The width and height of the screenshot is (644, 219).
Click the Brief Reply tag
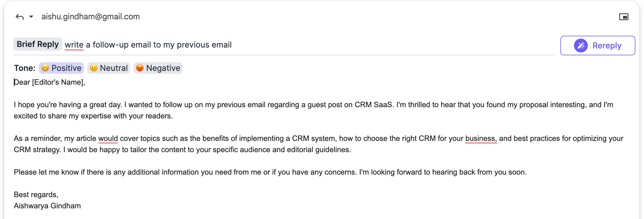pos(38,44)
